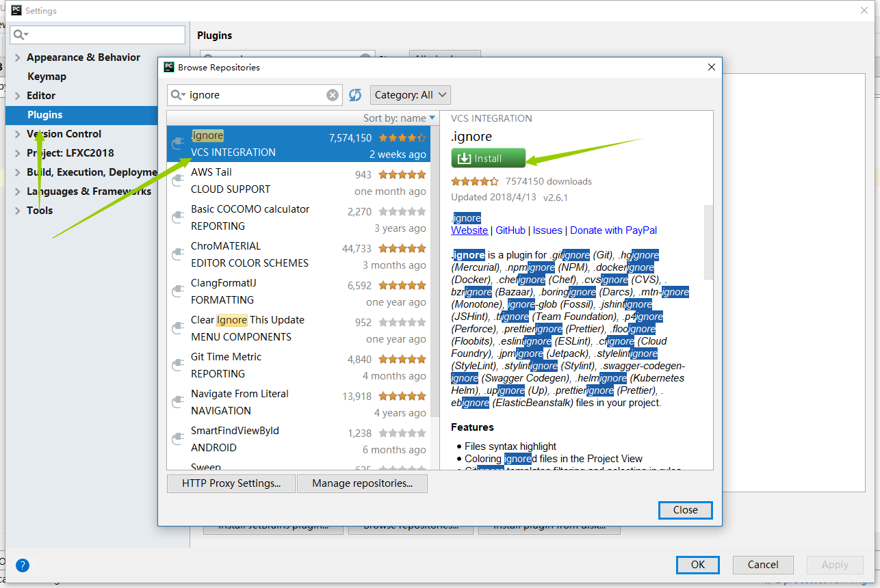Click the plug icon beside .ignore plugin
Image resolution: width=880 pixels, height=588 pixels.
pyautogui.click(x=178, y=144)
